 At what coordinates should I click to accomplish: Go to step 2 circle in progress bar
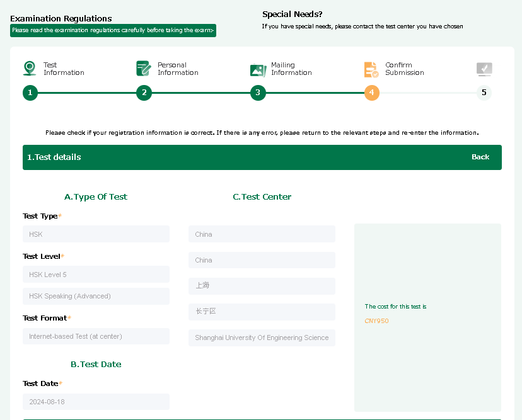tap(144, 93)
